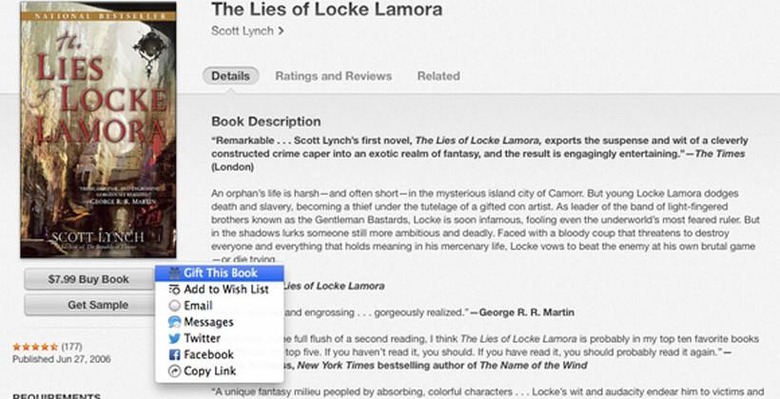Click the Messages speech bubble icon
This screenshot has width=780, height=399.
174,322
